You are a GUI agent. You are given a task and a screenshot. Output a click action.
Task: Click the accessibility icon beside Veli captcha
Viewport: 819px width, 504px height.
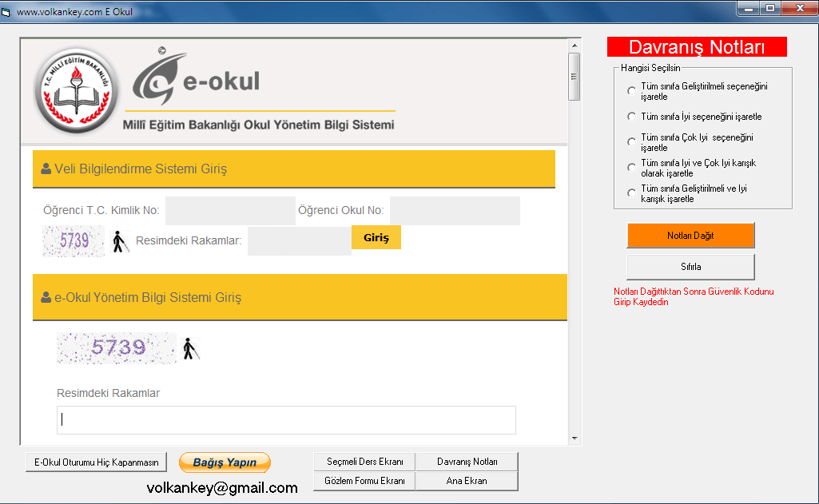(121, 242)
